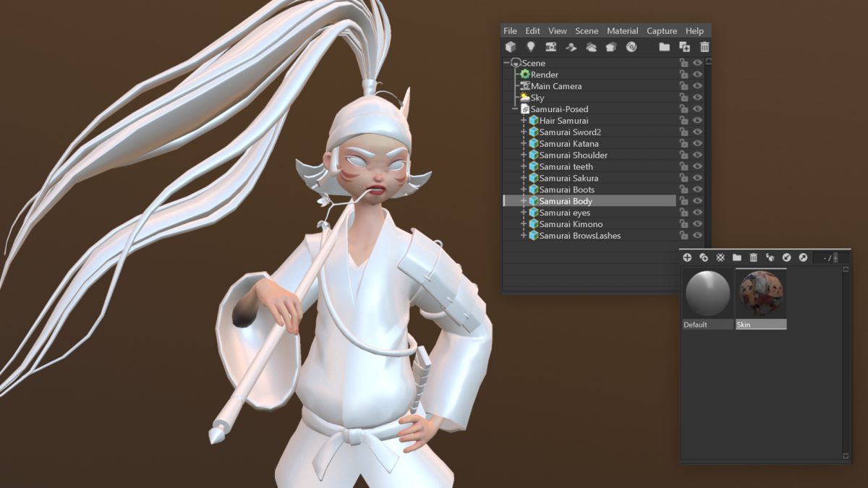Open the Material menu
Screen dimensions: 868x488
click(x=622, y=30)
